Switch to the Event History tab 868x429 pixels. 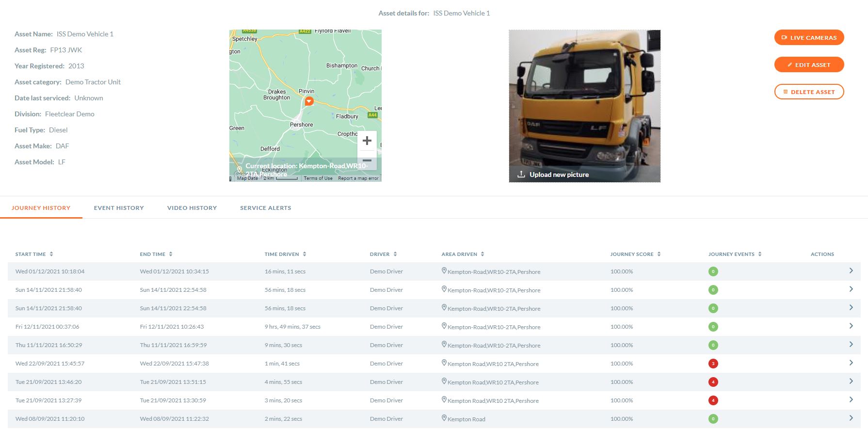tap(119, 208)
